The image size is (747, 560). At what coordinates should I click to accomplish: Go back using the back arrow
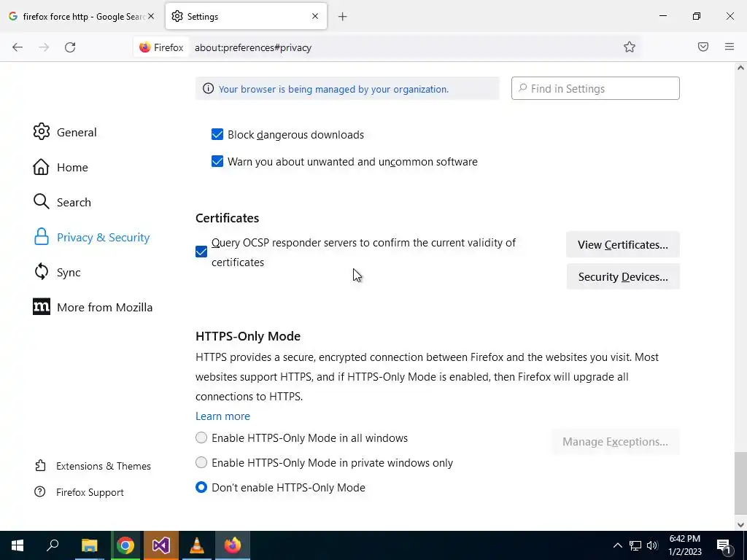[x=18, y=47]
